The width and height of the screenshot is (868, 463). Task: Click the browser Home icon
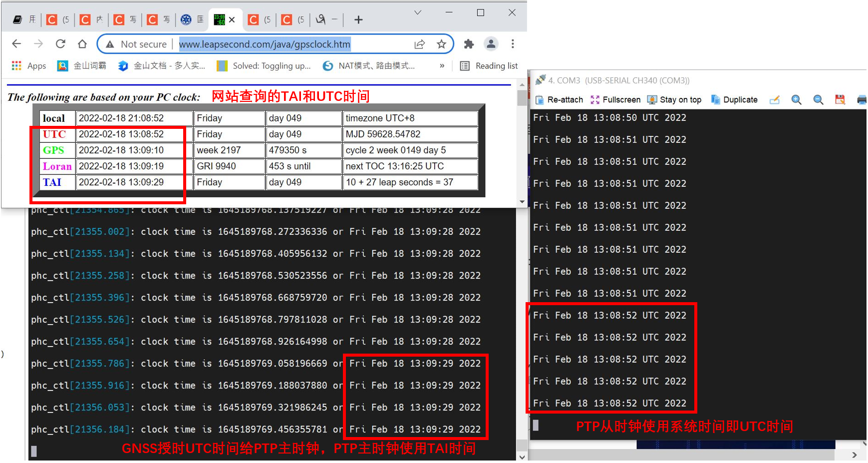click(x=82, y=44)
